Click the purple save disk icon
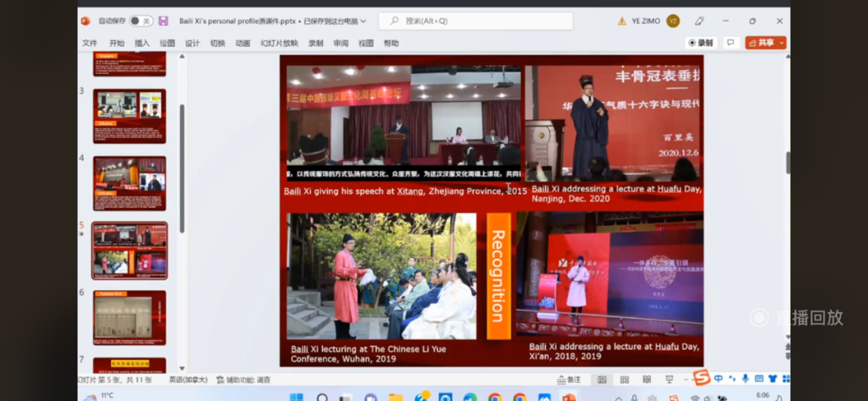The width and height of the screenshot is (868, 401). 163,21
